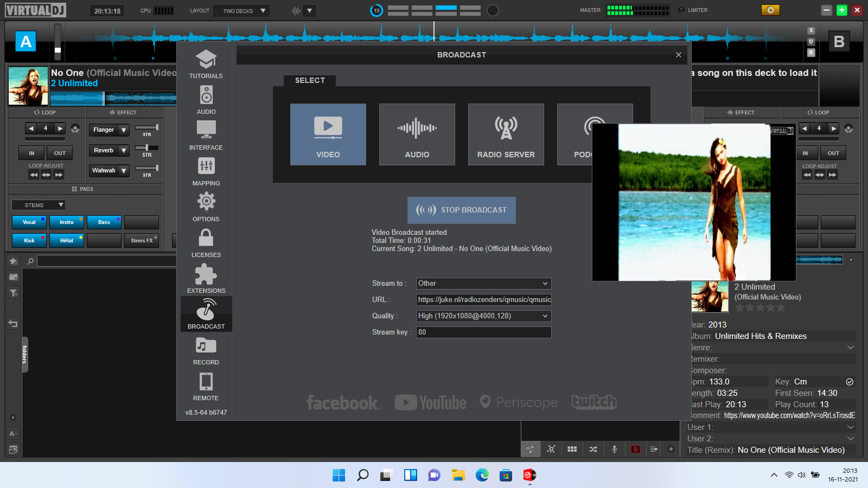Open the Remote settings page
This screenshot has width=868, height=488.
click(206, 386)
